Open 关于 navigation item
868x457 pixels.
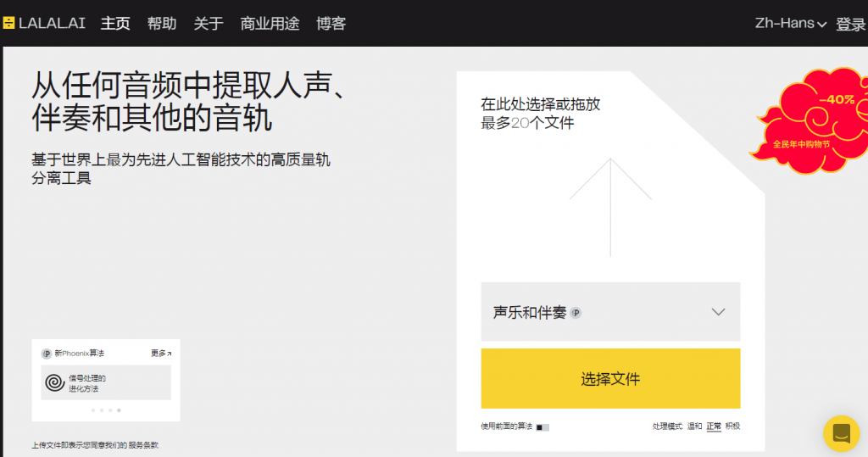[209, 23]
